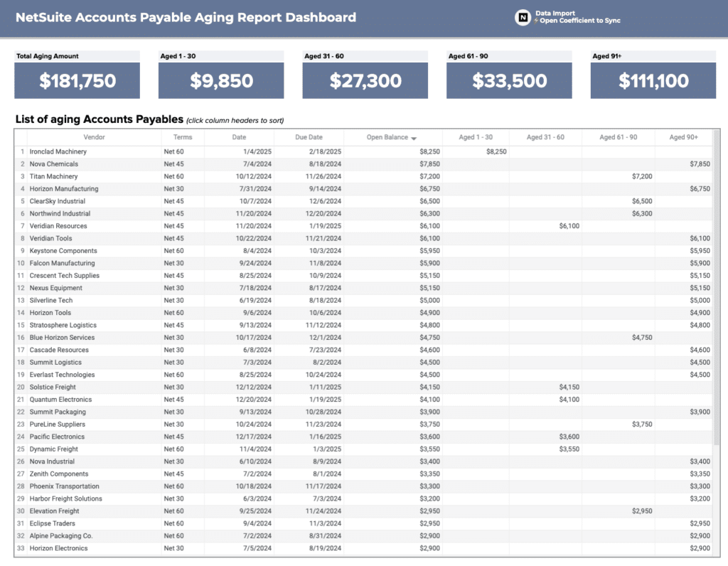Sort by Aged 61 - 90 column header
Viewport: 728px width, 566px height.
pyautogui.click(x=618, y=137)
